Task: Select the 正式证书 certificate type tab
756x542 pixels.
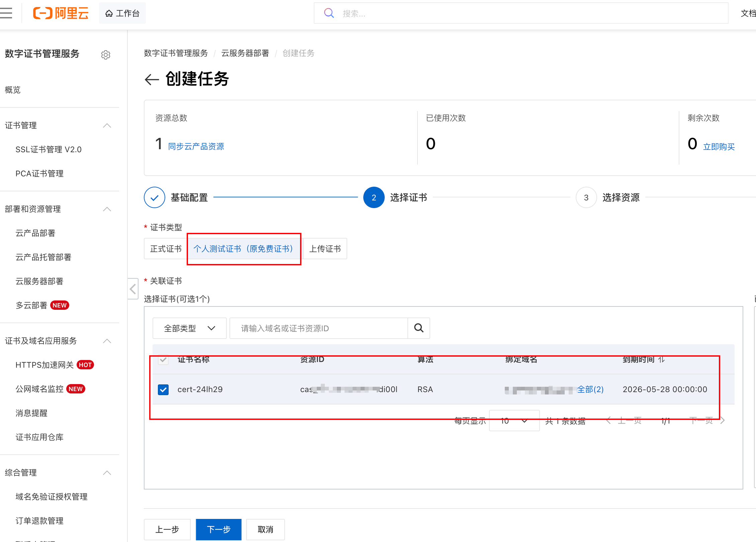Action: coord(166,249)
